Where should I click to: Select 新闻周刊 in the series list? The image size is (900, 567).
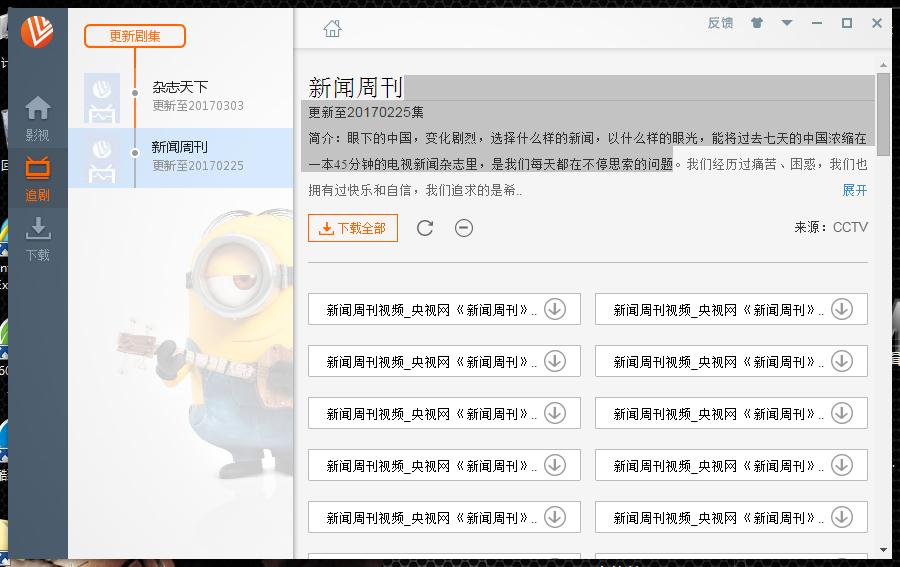(180, 148)
